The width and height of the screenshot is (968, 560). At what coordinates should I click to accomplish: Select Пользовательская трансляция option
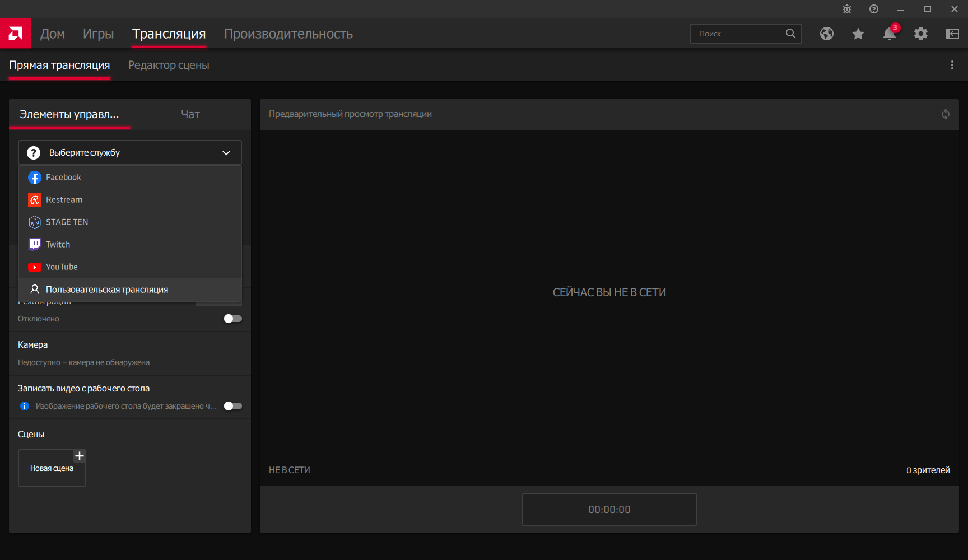coord(130,290)
